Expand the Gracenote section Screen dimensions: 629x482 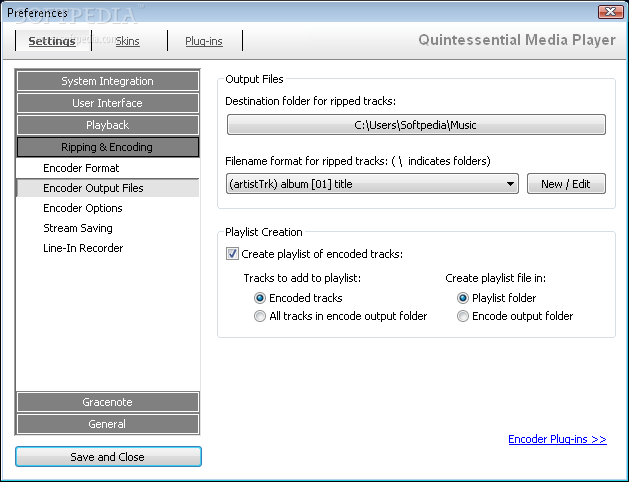(108, 402)
